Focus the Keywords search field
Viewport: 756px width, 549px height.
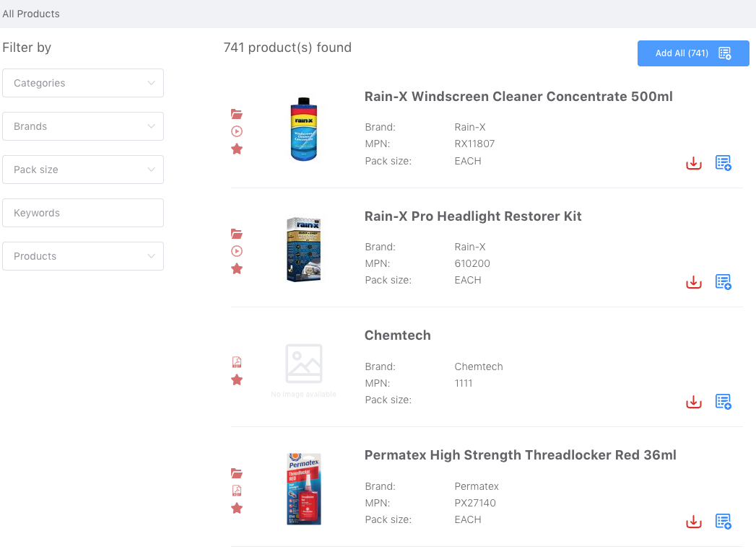pos(83,213)
